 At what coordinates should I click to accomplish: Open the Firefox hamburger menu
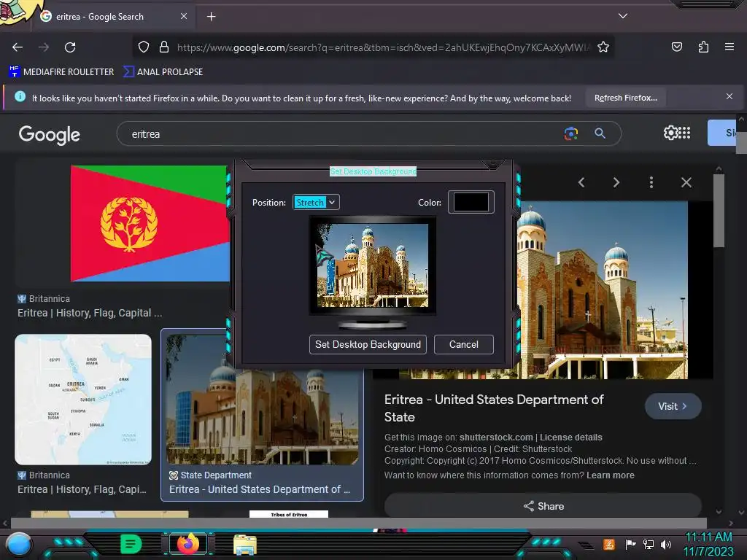(x=729, y=47)
